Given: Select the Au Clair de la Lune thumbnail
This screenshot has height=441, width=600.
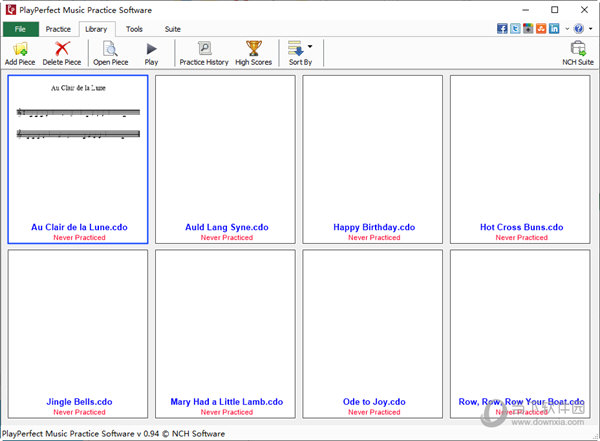Looking at the screenshot, I should 78,159.
